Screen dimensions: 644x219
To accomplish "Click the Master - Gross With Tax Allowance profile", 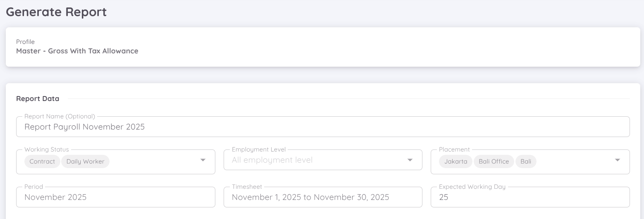I will point(77,51).
